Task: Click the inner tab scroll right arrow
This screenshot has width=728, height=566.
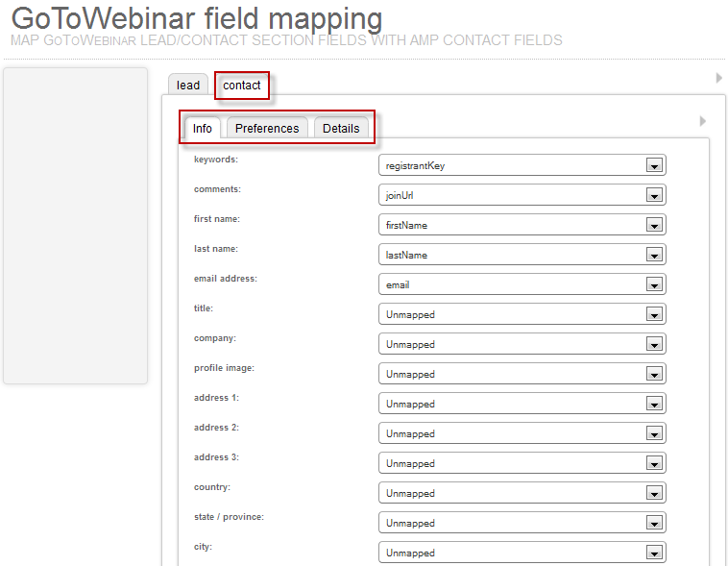Action: [702, 121]
